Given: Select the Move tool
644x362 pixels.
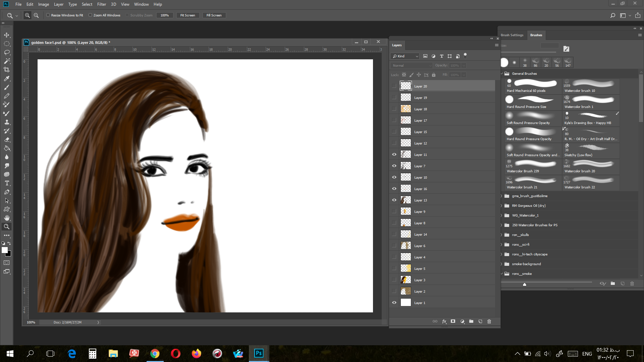Looking at the screenshot, I should tap(7, 35).
